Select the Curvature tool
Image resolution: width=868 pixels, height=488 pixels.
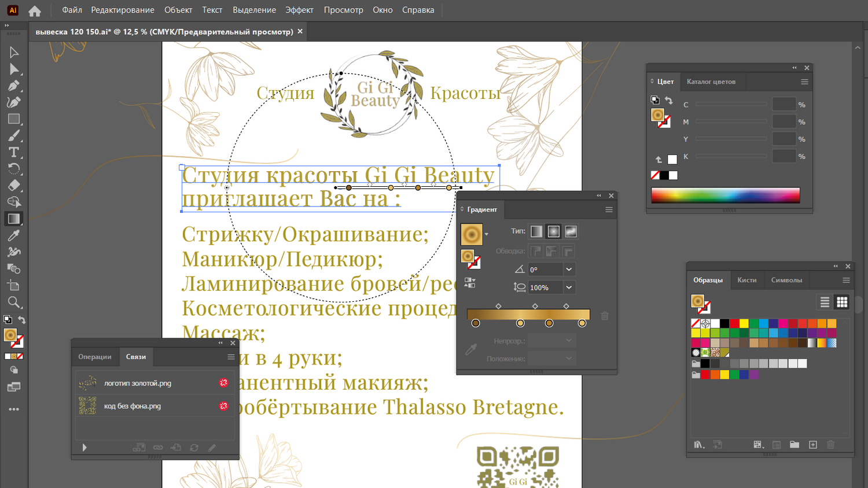(x=14, y=102)
